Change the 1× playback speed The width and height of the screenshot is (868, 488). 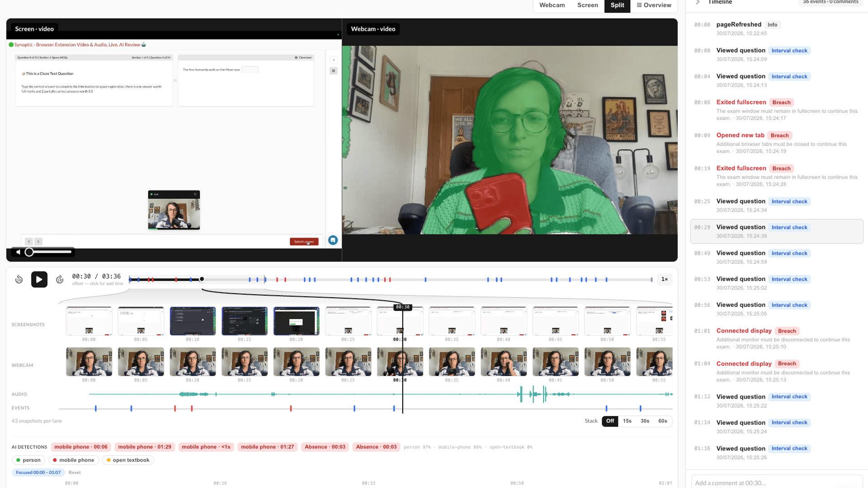[665, 279]
